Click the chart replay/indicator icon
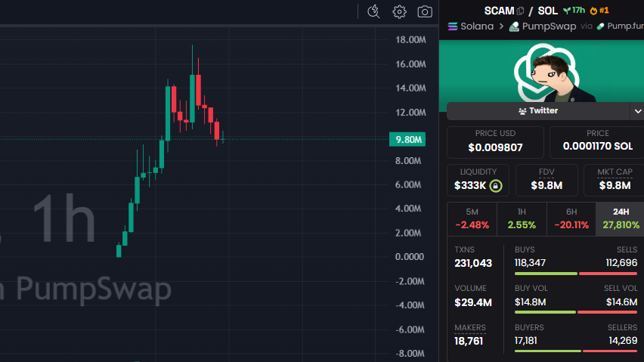 (x=373, y=11)
